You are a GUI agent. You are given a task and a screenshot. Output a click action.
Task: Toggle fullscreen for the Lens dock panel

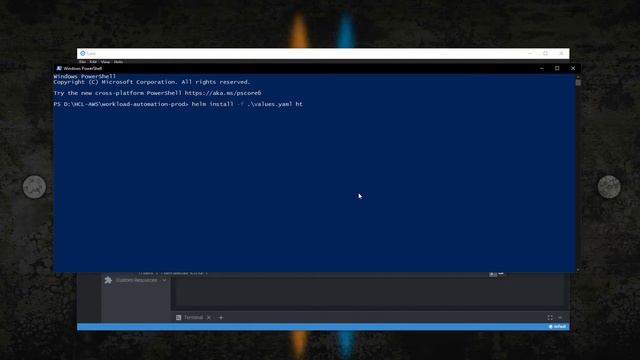coord(550,318)
